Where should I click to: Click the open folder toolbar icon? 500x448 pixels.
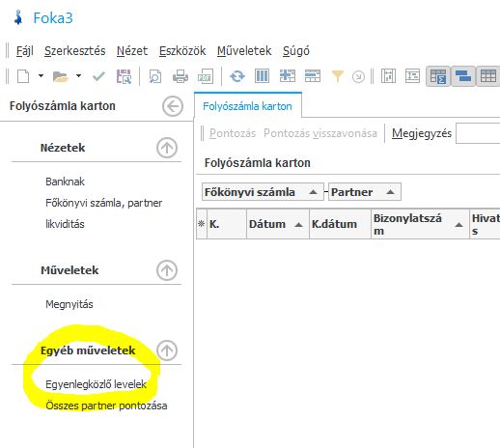(x=60, y=76)
